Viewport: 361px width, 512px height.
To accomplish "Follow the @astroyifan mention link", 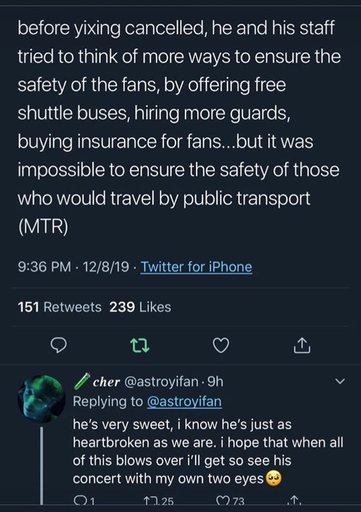I will click(184, 401).
